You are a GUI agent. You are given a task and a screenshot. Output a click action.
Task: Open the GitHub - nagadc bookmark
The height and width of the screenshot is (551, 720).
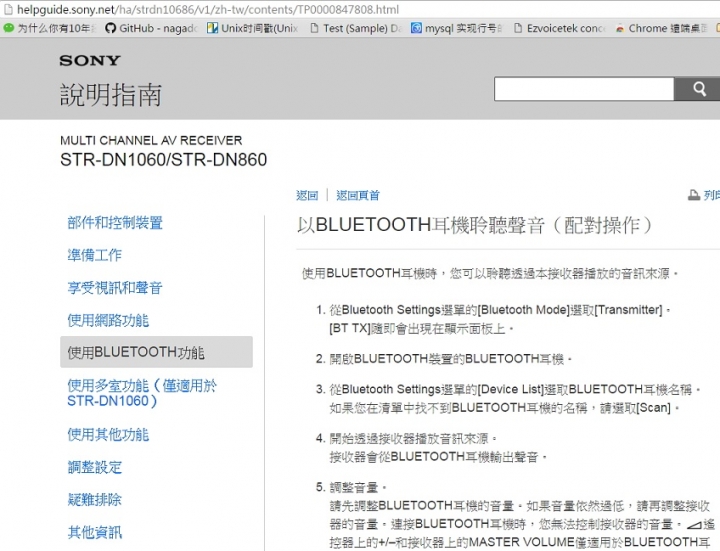pos(151,28)
